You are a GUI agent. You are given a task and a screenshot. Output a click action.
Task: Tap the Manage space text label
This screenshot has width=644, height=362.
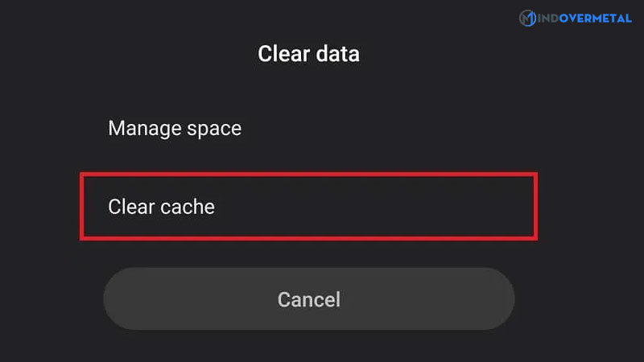[175, 128]
